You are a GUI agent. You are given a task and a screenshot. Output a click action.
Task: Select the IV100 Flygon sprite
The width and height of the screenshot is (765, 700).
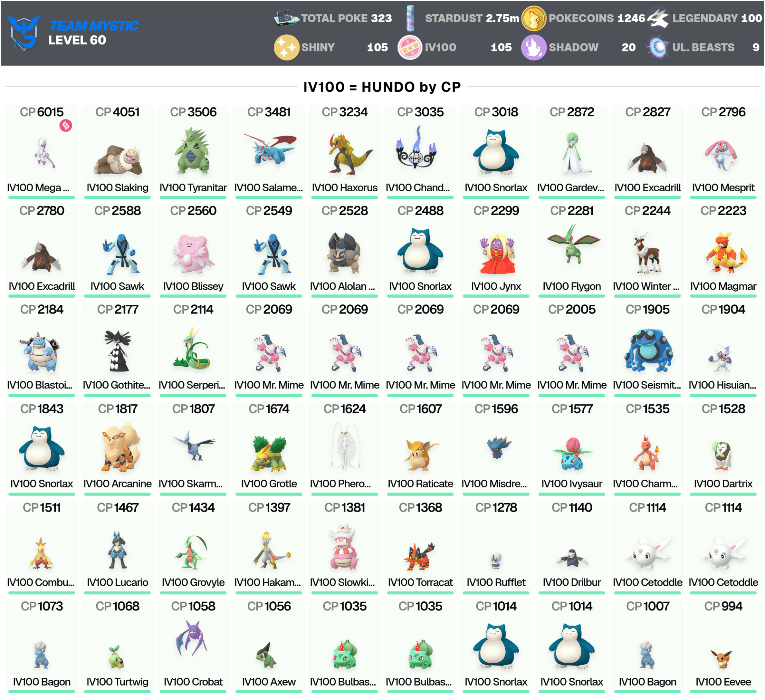[573, 243]
